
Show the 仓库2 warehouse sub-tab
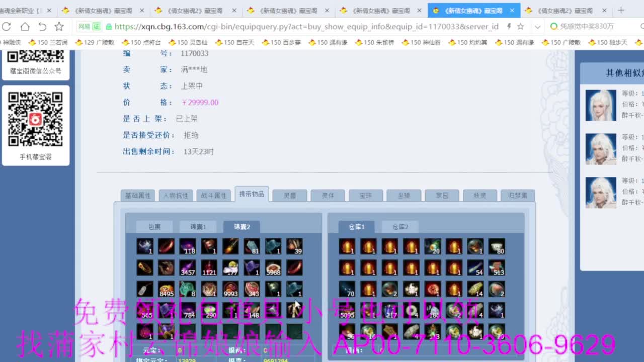coord(400,227)
